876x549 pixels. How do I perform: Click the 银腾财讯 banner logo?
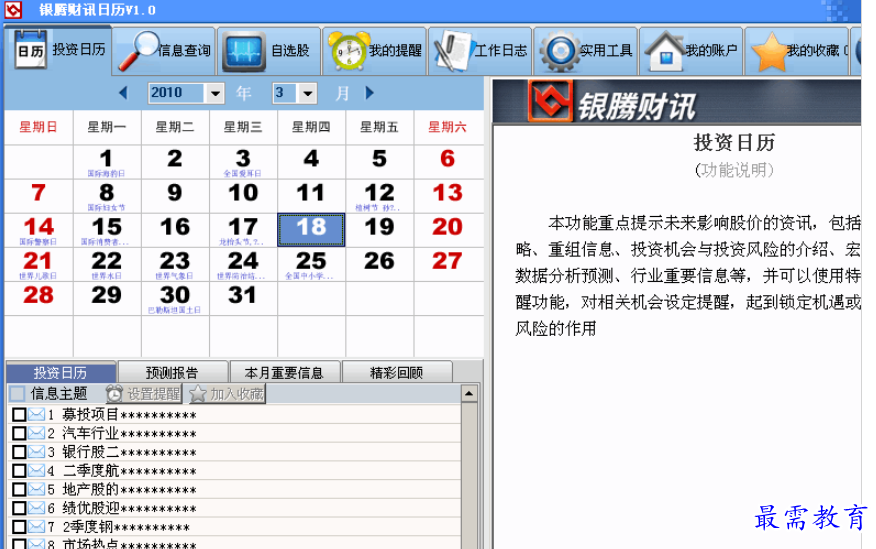[550, 101]
